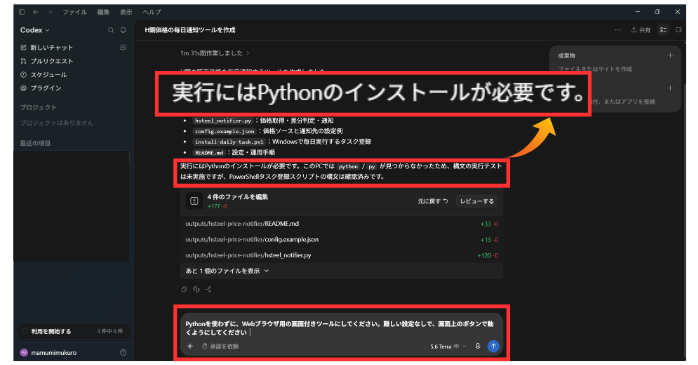The height and width of the screenshot is (365, 698).
Task: Click 元に戻す to revert changes
Action: 433,201
